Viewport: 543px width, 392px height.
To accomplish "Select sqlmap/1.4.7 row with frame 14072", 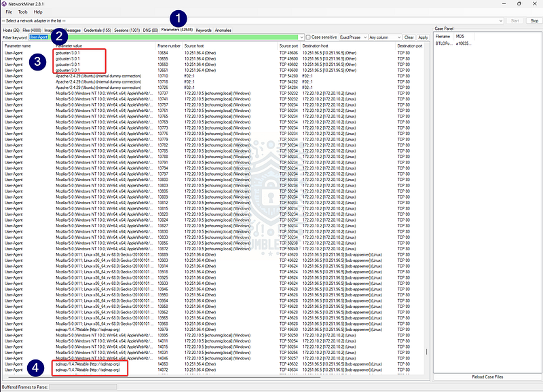I will tap(213, 370).
